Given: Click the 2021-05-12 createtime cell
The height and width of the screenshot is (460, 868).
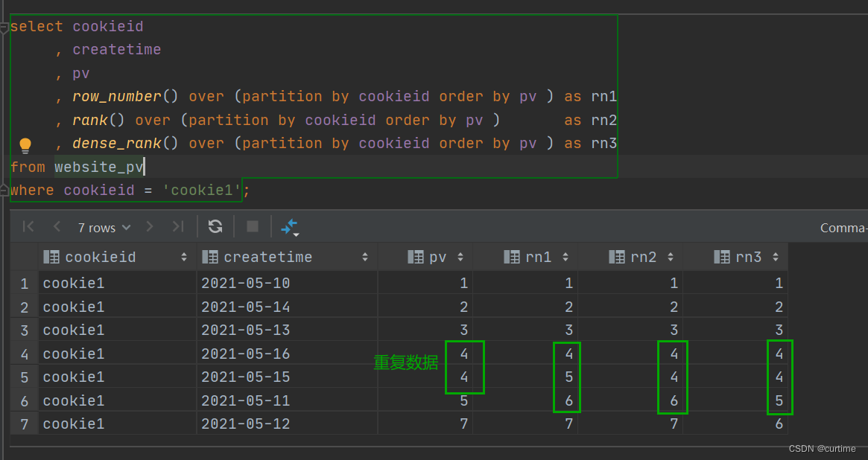Looking at the screenshot, I should coord(288,424).
